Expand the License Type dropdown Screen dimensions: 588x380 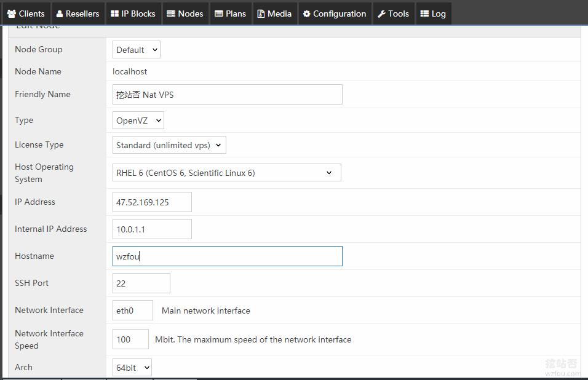[x=169, y=145]
